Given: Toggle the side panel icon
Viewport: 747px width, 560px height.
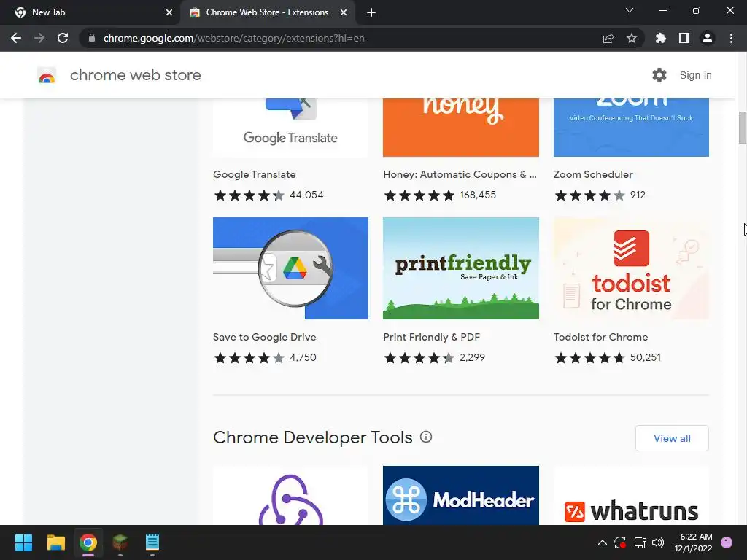Looking at the screenshot, I should pyautogui.click(x=684, y=38).
